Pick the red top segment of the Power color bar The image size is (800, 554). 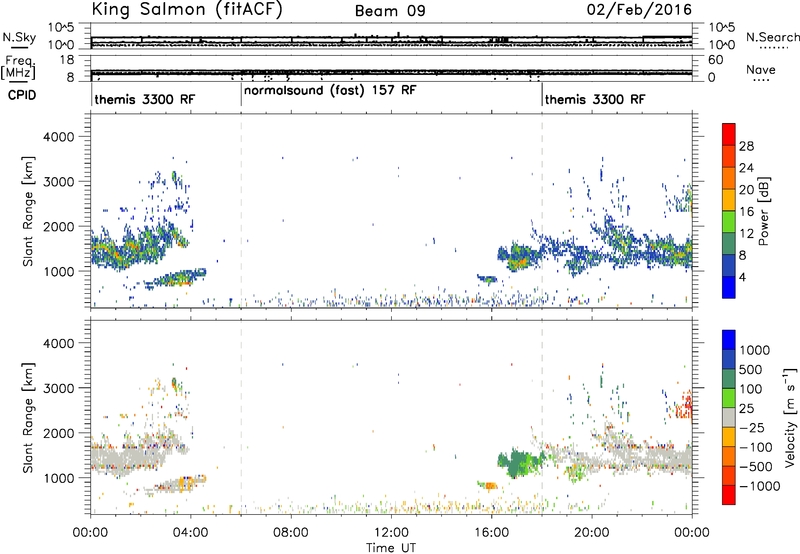[x=729, y=135]
